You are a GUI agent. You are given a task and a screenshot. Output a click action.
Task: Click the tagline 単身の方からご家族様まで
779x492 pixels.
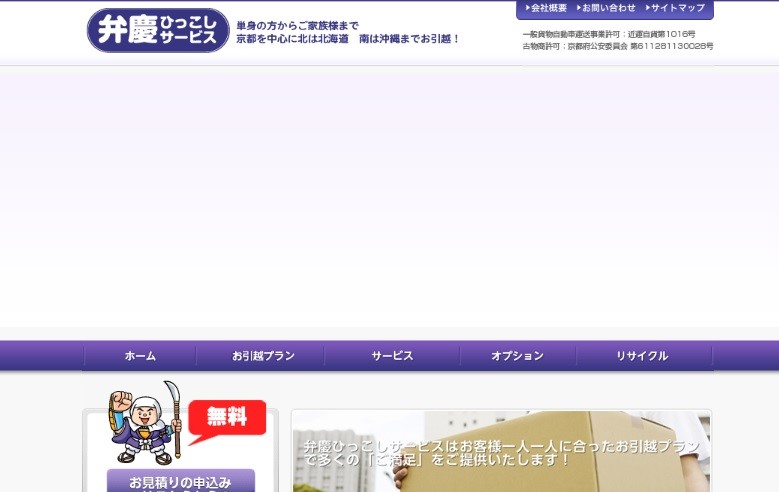297,25
